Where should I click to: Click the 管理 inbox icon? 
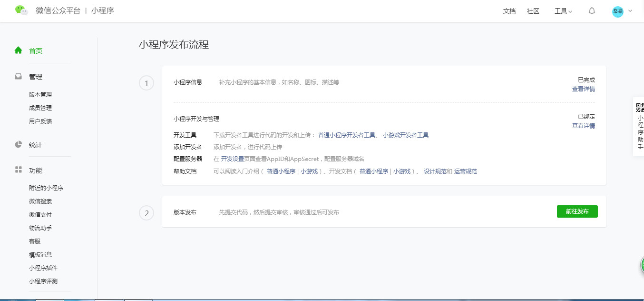pos(19,76)
